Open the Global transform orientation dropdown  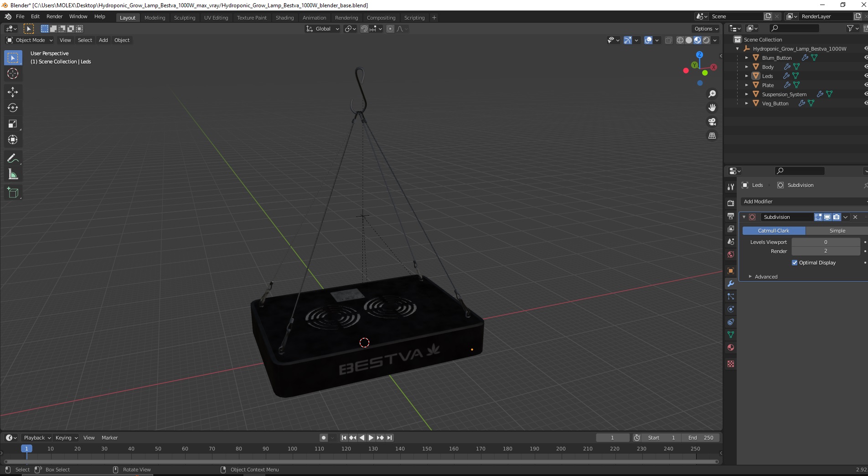[x=322, y=29]
